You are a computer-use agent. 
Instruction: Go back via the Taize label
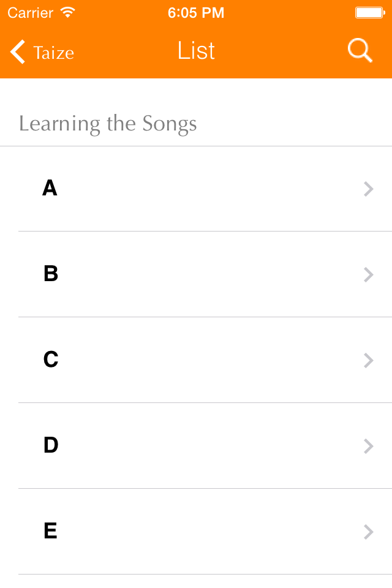tap(54, 53)
